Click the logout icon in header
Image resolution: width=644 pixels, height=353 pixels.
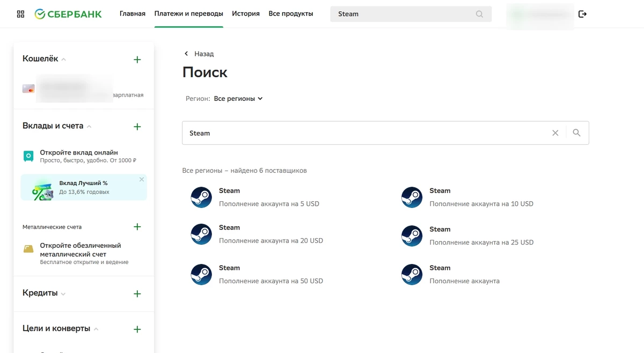tap(583, 14)
